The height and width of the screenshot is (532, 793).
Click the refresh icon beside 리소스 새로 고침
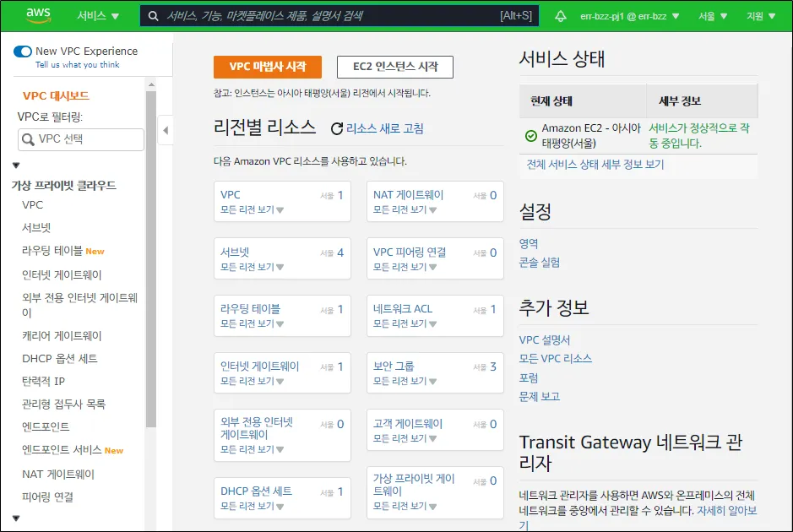pos(337,128)
